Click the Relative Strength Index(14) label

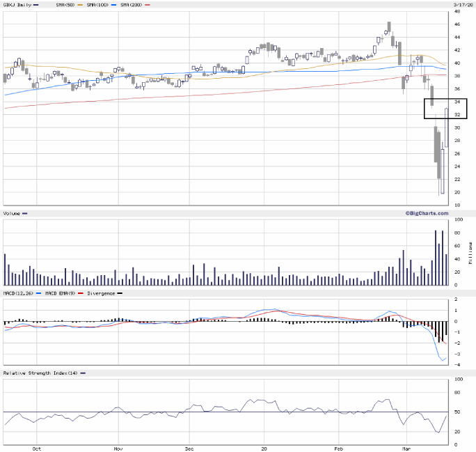point(39,373)
